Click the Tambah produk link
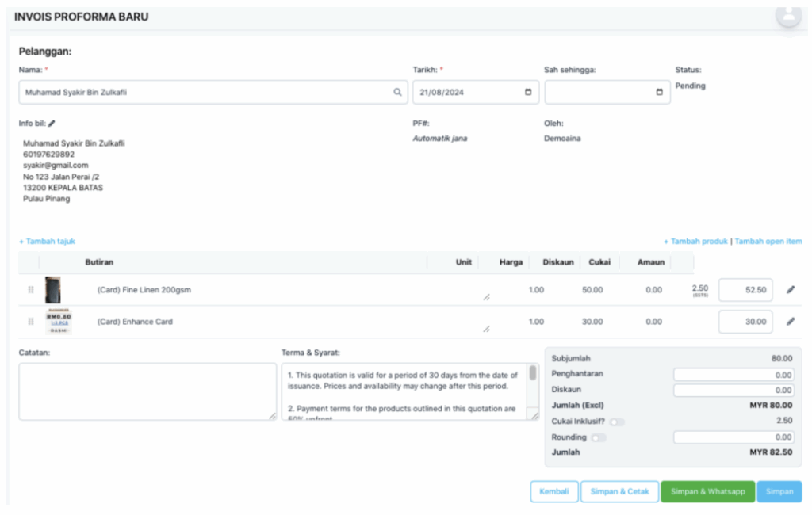The image size is (812, 515). (x=695, y=241)
